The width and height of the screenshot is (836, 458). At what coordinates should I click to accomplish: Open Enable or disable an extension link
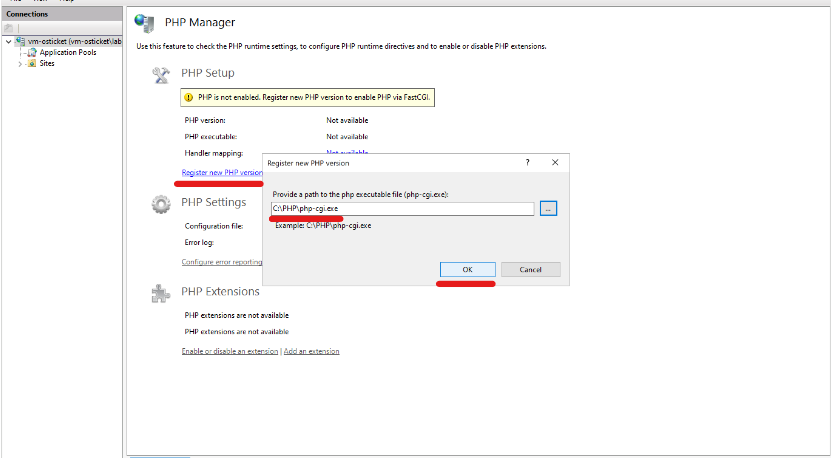click(230, 351)
